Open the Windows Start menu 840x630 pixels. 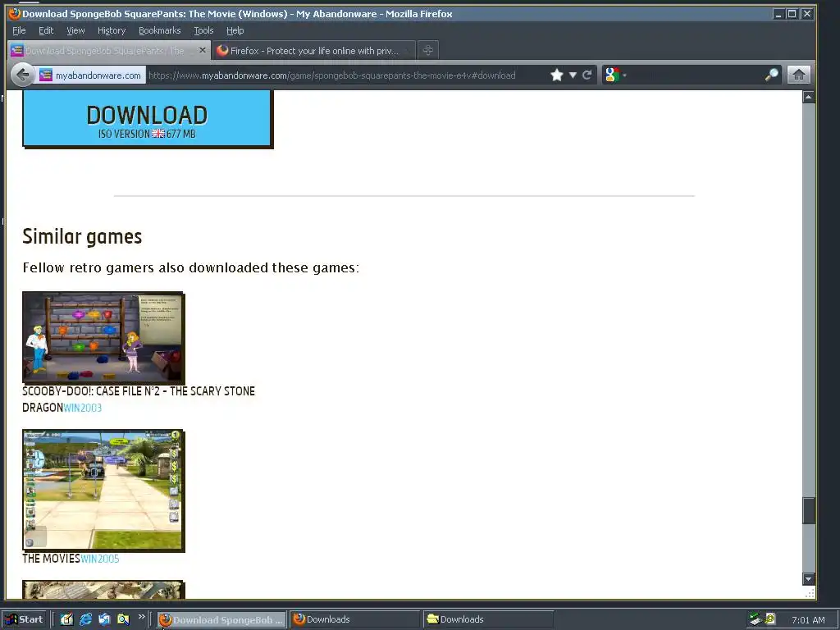(x=25, y=619)
